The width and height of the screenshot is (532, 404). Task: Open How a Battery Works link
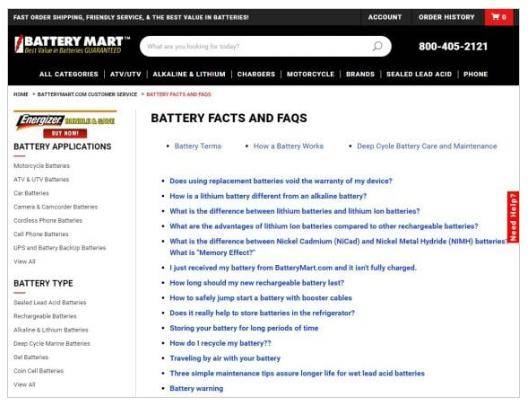pyautogui.click(x=288, y=146)
